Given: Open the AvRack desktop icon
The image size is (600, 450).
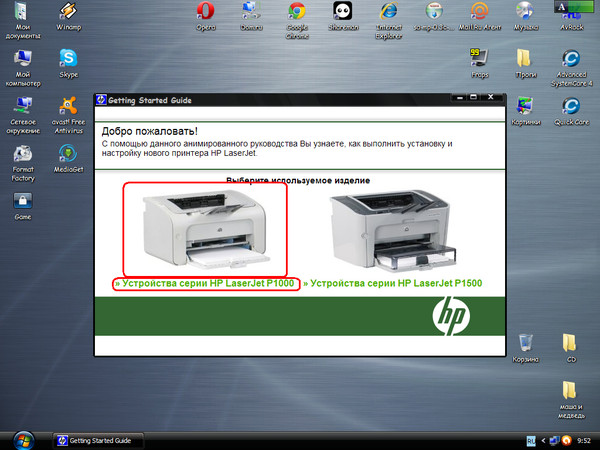Looking at the screenshot, I should pos(572,20).
